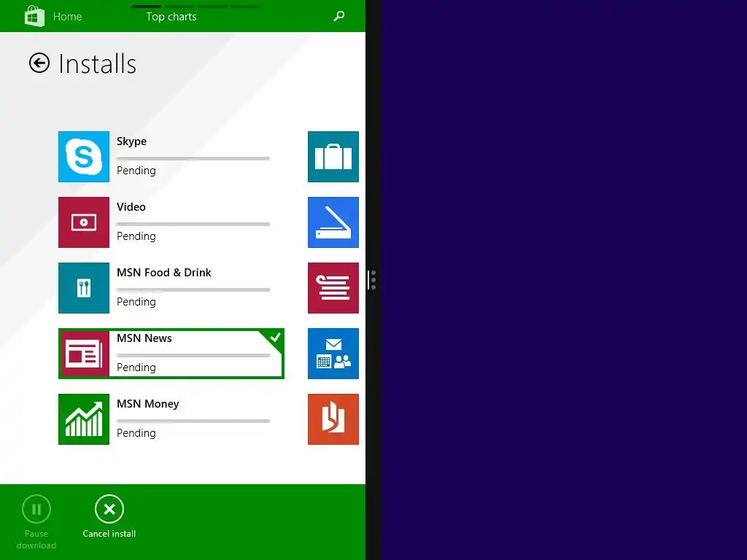The height and width of the screenshot is (560, 747).
Task: Click the Installs page heading
Action: tap(97, 64)
